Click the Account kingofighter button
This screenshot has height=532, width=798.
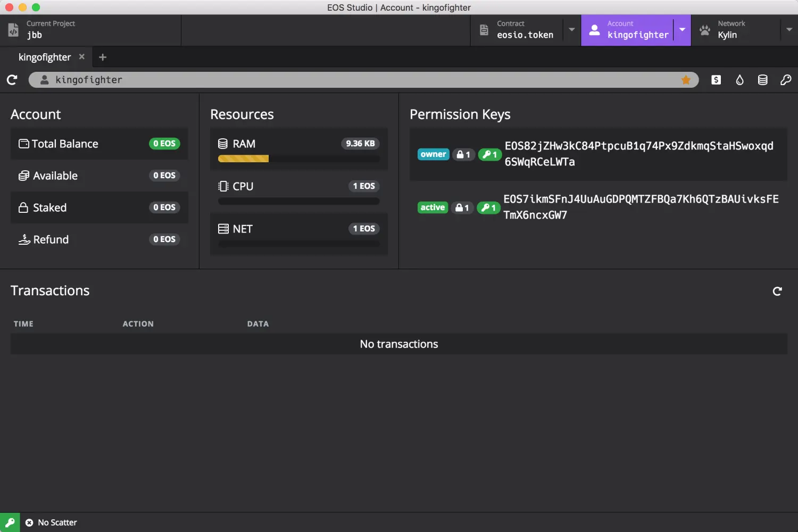[628, 30]
